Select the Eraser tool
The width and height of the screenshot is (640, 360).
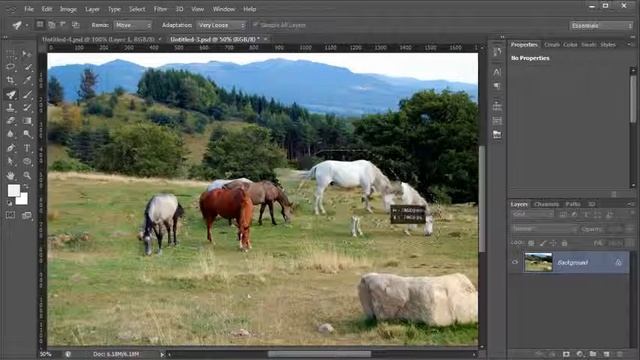pyautogui.click(x=11, y=121)
